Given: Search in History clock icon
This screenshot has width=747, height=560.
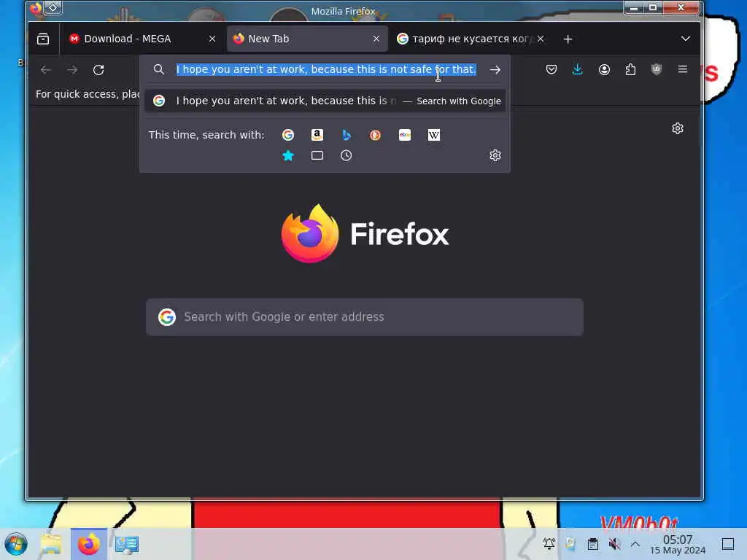Looking at the screenshot, I should pos(347,156).
